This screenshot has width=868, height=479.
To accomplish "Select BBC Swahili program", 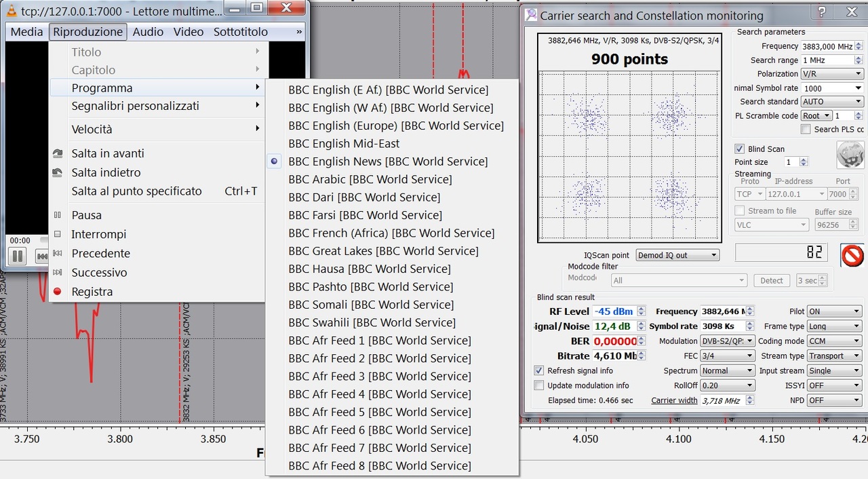I will click(x=392, y=322).
